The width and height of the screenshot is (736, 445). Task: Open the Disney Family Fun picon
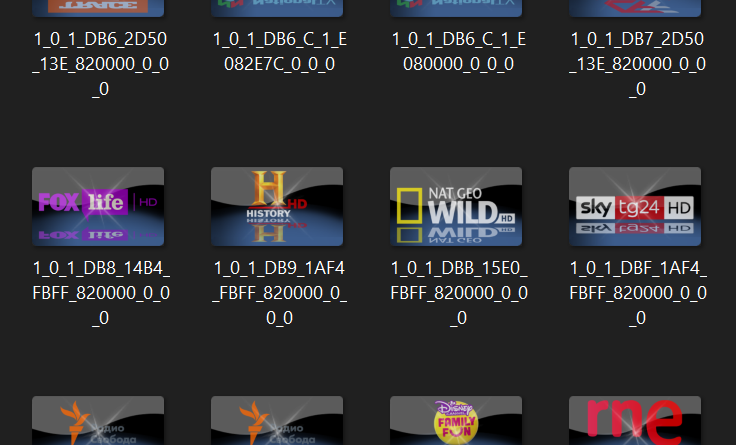pyautogui.click(x=456, y=421)
